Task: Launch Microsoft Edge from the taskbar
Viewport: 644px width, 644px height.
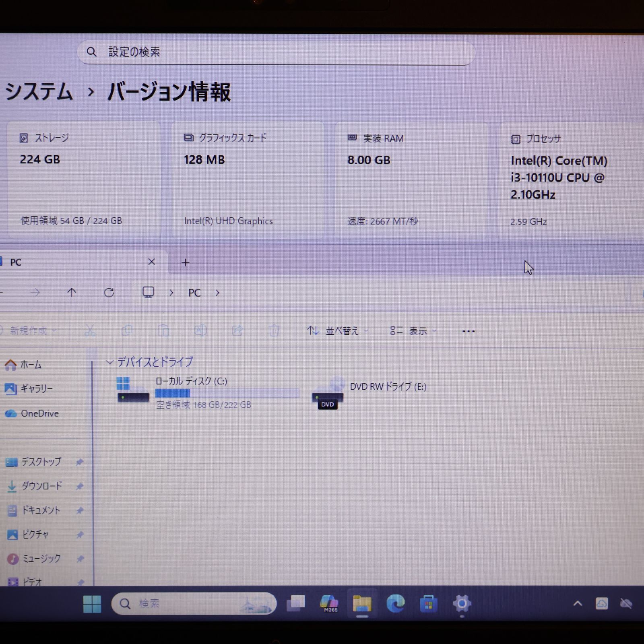Action: tap(396, 603)
